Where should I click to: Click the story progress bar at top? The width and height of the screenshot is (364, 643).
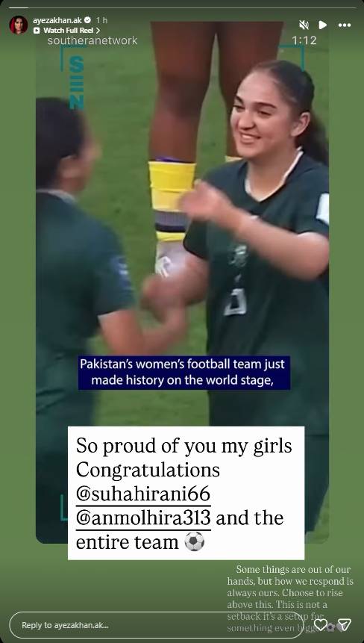click(x=182, y=7)
